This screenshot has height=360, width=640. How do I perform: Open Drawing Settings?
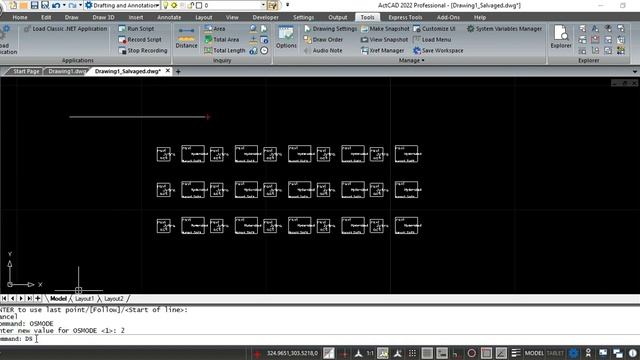click(x=330, y=29)
